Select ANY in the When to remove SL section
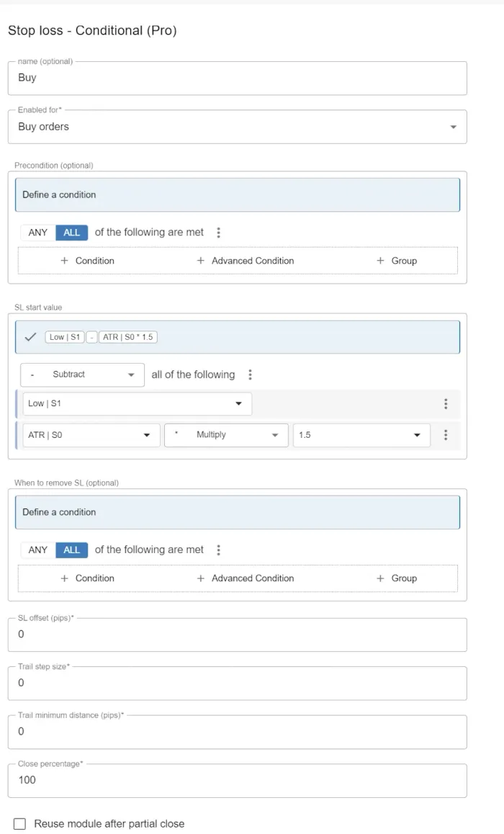 pyautogui.click(x=37, y=550)
